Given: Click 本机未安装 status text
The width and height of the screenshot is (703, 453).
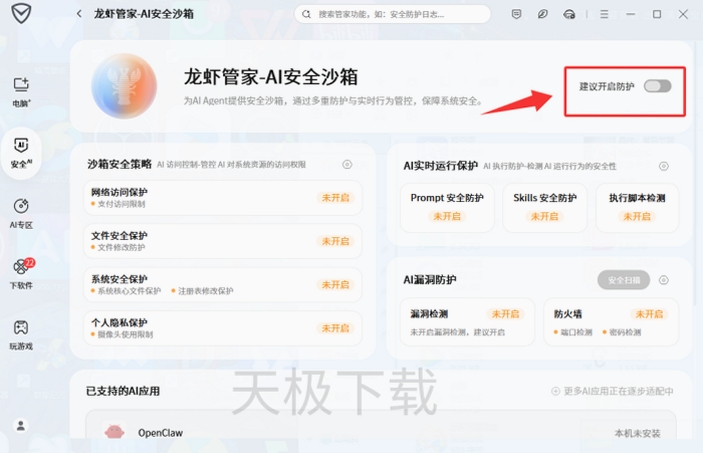Looking at the screenshot, I should pos(637,433).
